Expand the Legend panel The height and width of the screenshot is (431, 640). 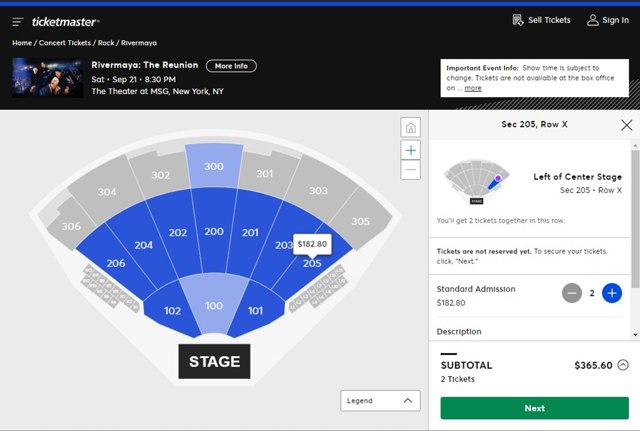(x=380, y=400)
